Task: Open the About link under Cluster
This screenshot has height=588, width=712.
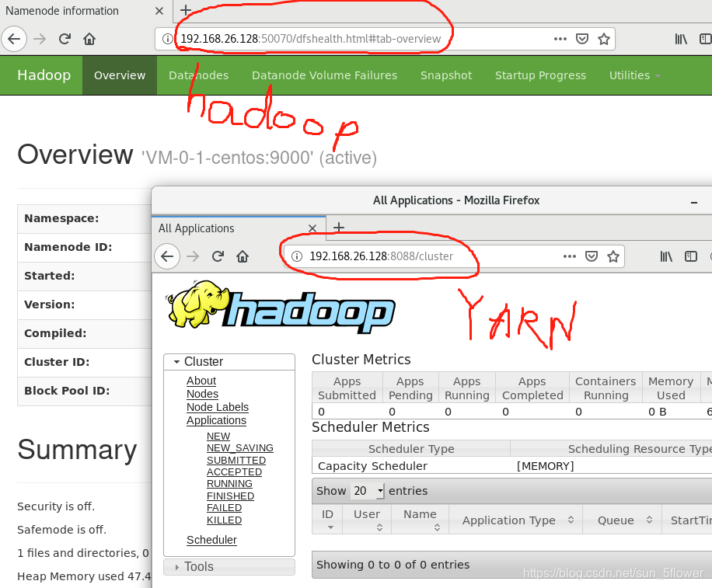Action: tap(201, 381)
